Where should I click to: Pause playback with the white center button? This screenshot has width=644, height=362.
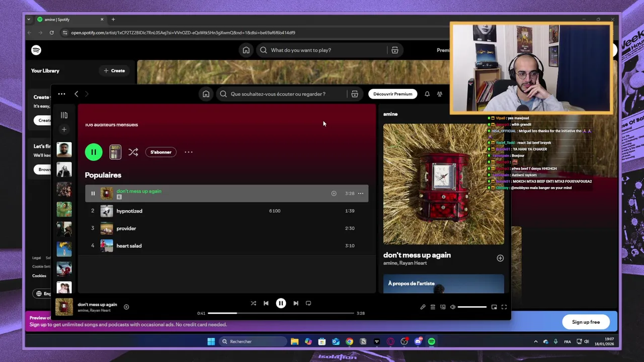click(281, 303)
